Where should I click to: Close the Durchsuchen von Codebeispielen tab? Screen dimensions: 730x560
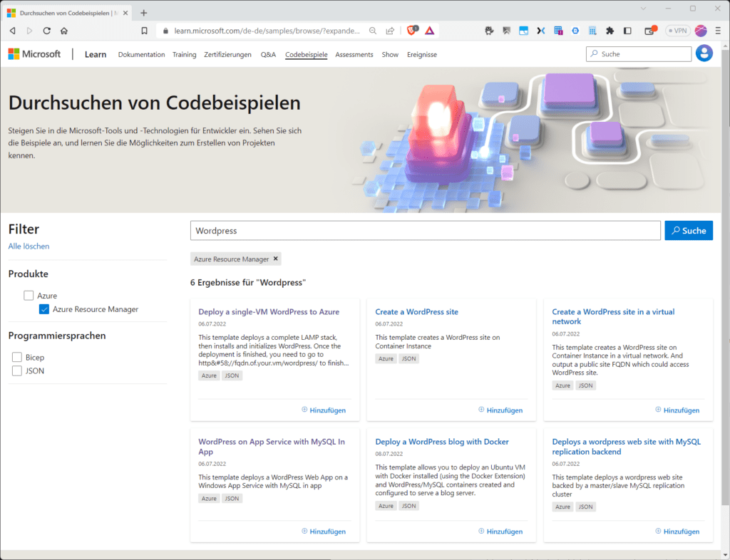click(125, 13)
